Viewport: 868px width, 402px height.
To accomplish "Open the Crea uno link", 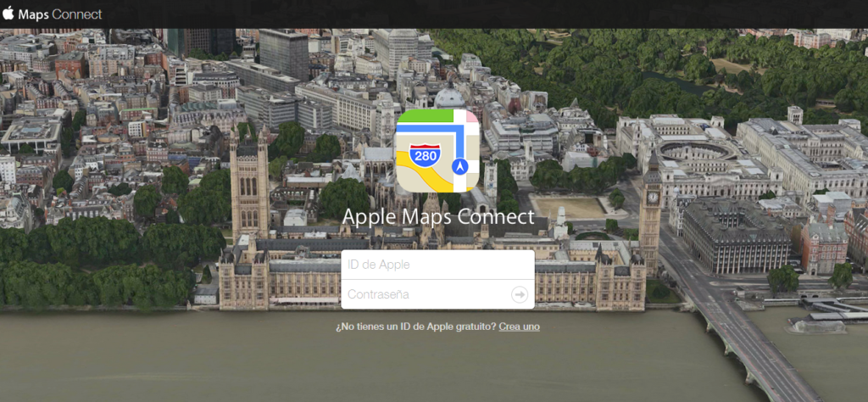I will (x=520, y=327).
